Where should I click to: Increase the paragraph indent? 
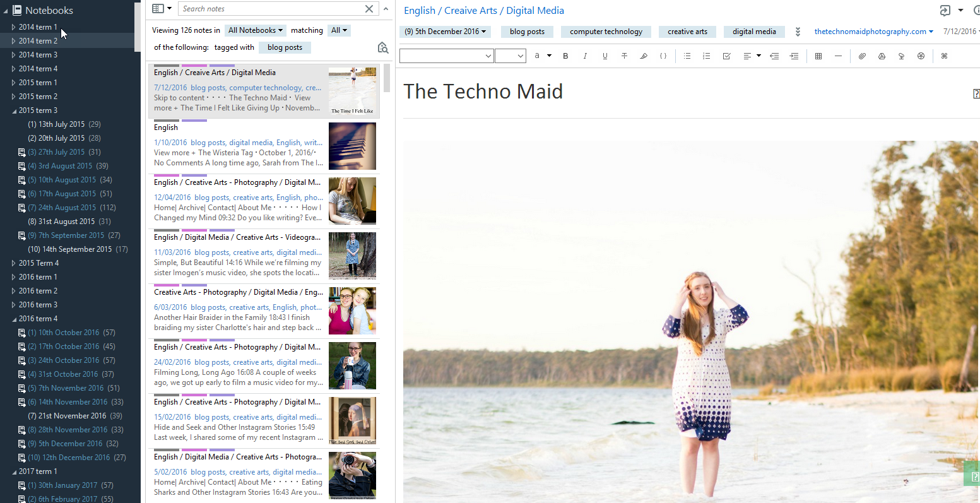pos(794,56)
